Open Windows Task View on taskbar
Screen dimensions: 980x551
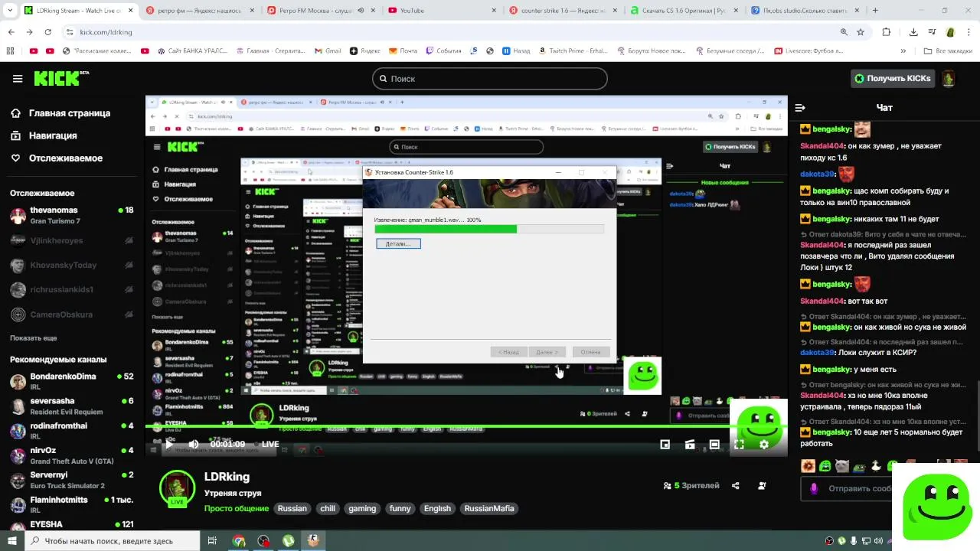pyautogui.click(x=212, y=541)
